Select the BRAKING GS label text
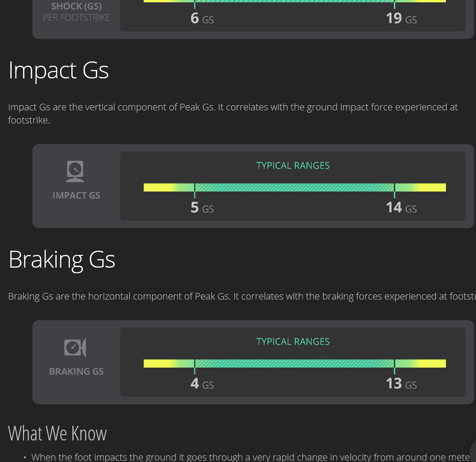Viewport: 476px width, 462px height. pos(76,371)
